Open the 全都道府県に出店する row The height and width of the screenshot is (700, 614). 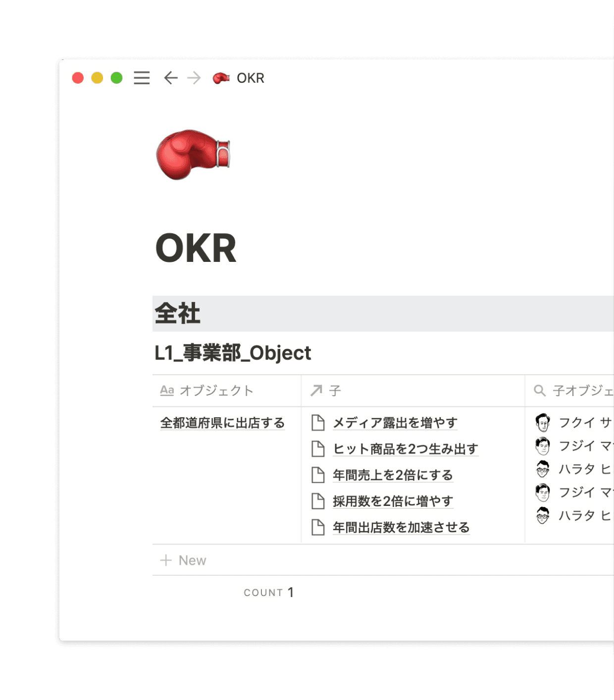pos(222,423)
